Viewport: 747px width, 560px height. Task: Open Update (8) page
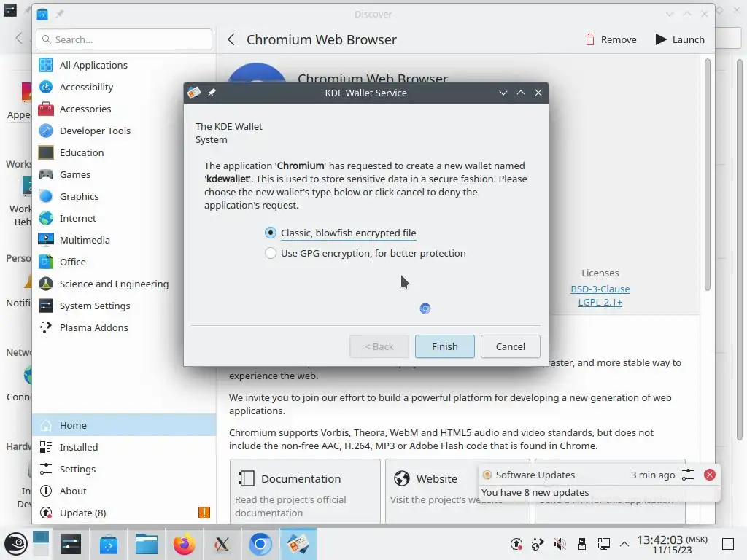click(x=124, y=513)
